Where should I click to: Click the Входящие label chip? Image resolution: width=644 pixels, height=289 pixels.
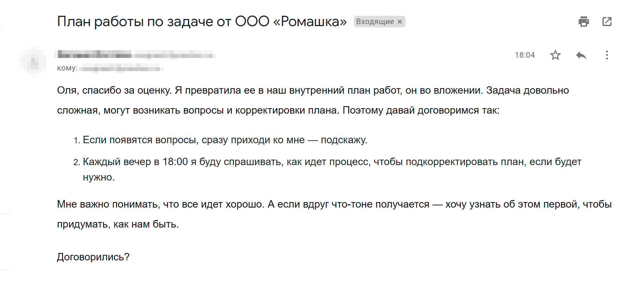pos(375,22)
